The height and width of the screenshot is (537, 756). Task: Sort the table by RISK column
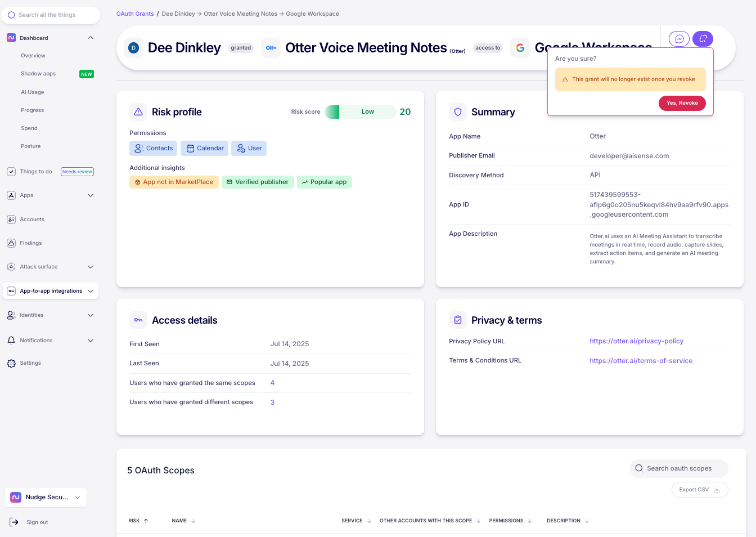pos(138,521)
